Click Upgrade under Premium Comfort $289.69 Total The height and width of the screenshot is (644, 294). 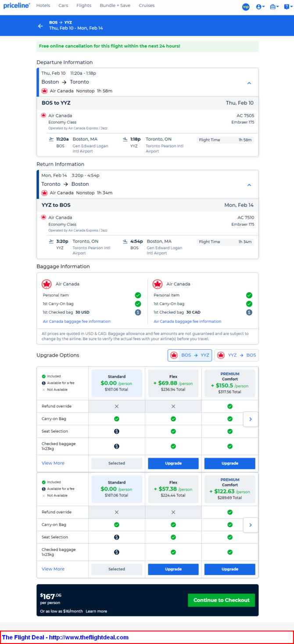[x=230, y=569]
